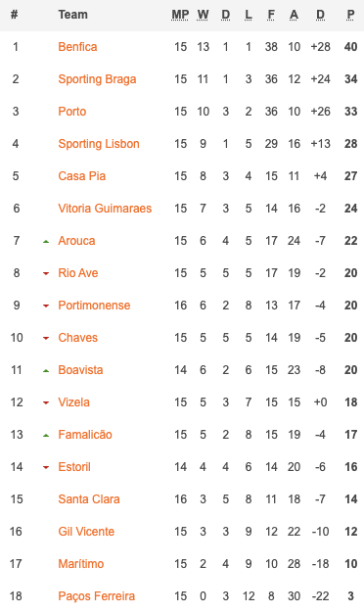Click the green up arrow next to Boavista
364x613 pixels.
pos(46,370)
